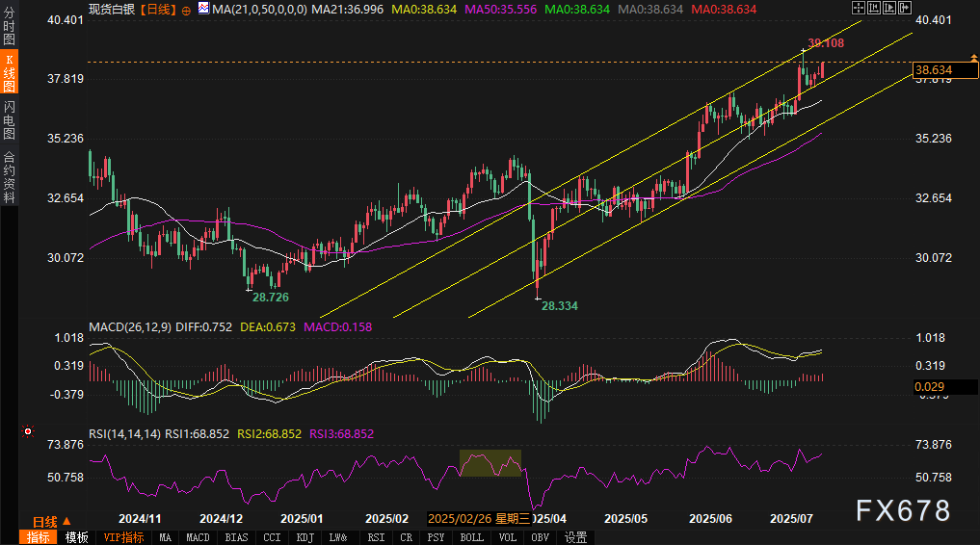This screenshot has width=980, height=545.
Task: Apply the MACD indicator from bottom bar
Action: [x=198, y=537]
